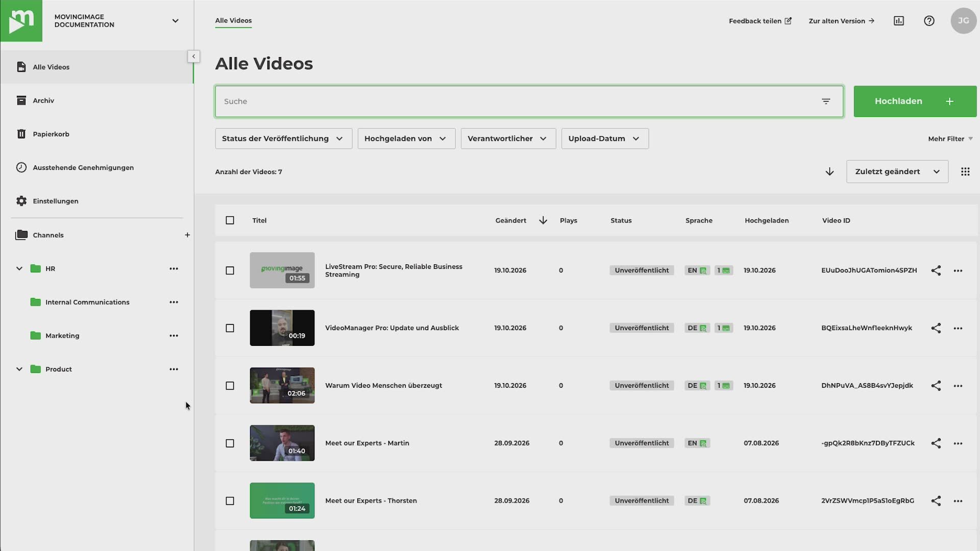The image size is (980, 551).
Task: Collapse the sidebar with the arrow button
Action: (193, 56)
